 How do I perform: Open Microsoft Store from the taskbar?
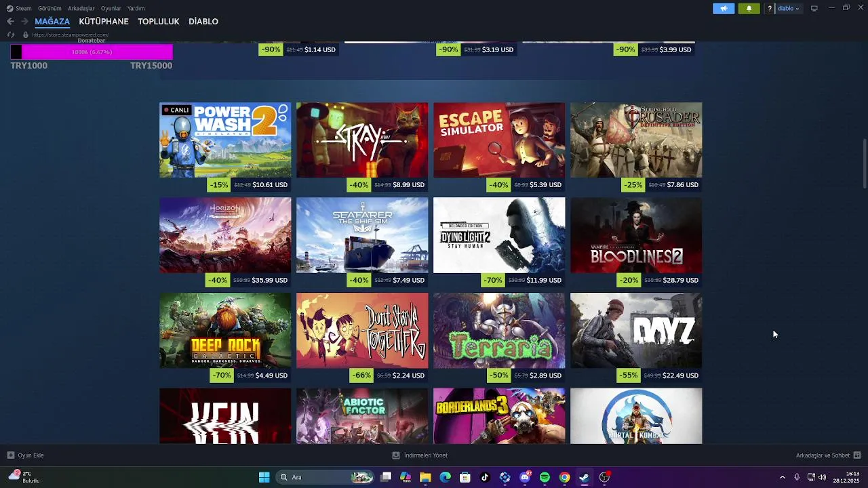coord(465,477)
